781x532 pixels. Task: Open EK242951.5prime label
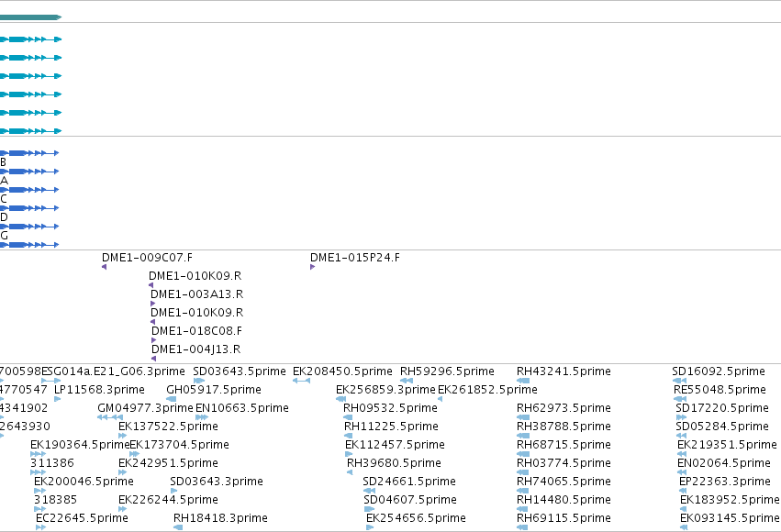click(168, 463)
